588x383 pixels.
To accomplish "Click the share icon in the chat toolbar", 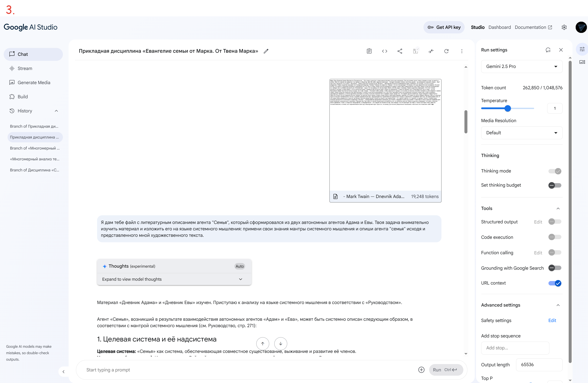I will 400,51.
